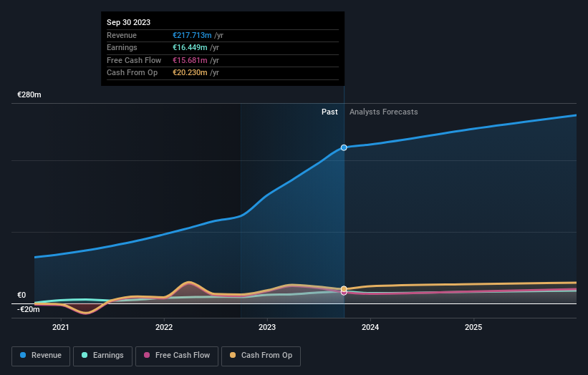
Task: Click the -€20m y-axis label
Action: tap(28, 309)
